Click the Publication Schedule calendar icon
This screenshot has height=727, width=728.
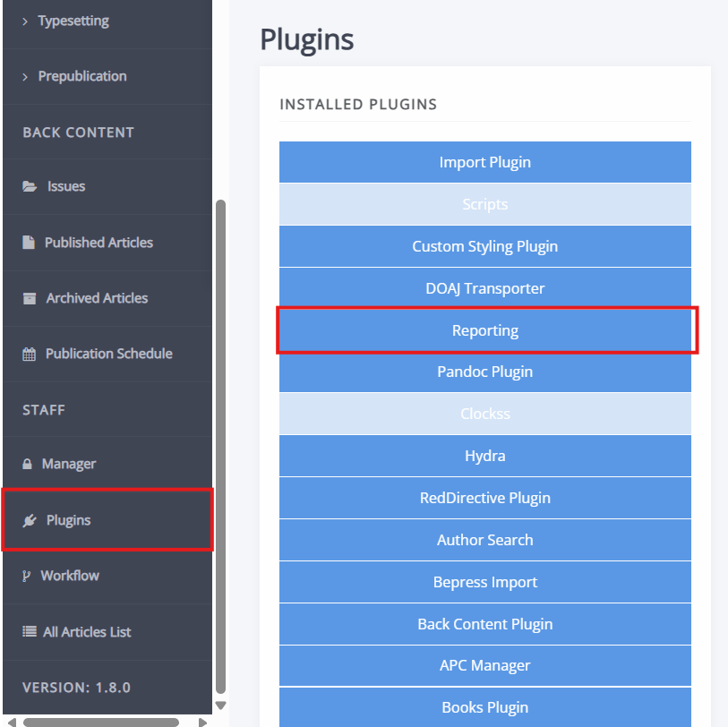pos(30,355)
